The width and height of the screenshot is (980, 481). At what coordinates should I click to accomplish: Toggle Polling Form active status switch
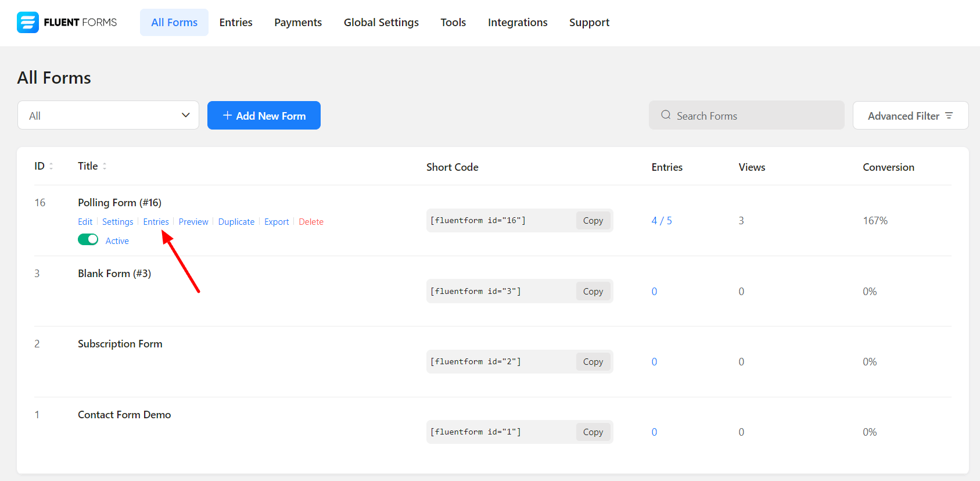88,240
